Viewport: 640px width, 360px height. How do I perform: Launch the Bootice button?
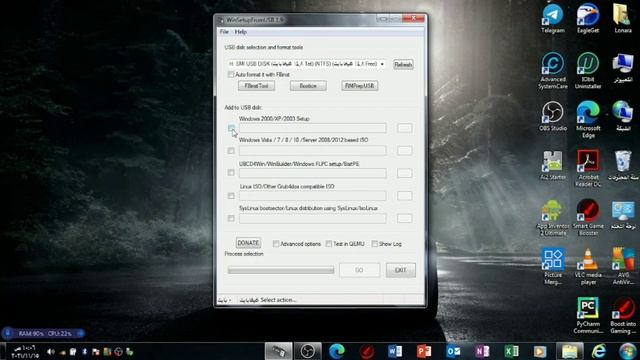pos(308,86)
